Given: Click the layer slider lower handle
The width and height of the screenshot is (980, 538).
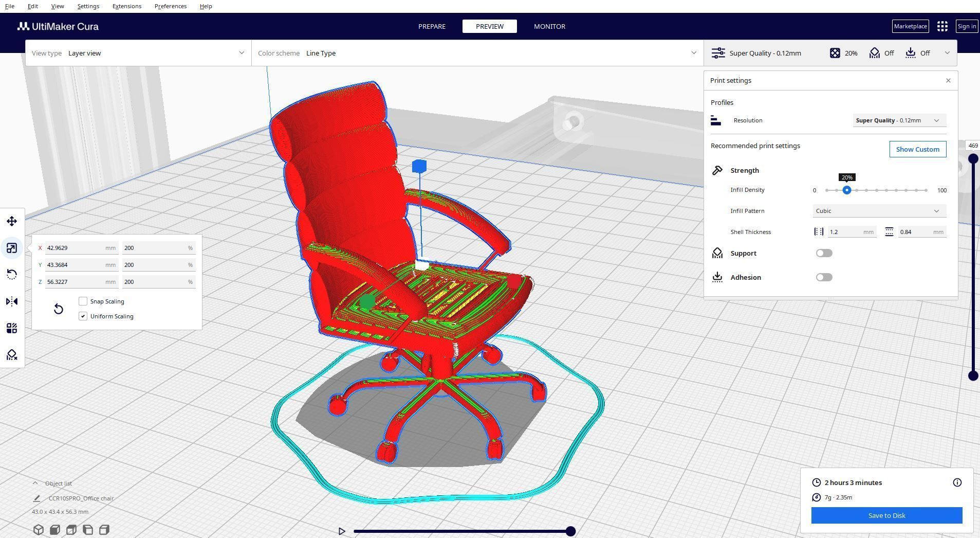Looking at the screenshot, I should pos(973,376).
